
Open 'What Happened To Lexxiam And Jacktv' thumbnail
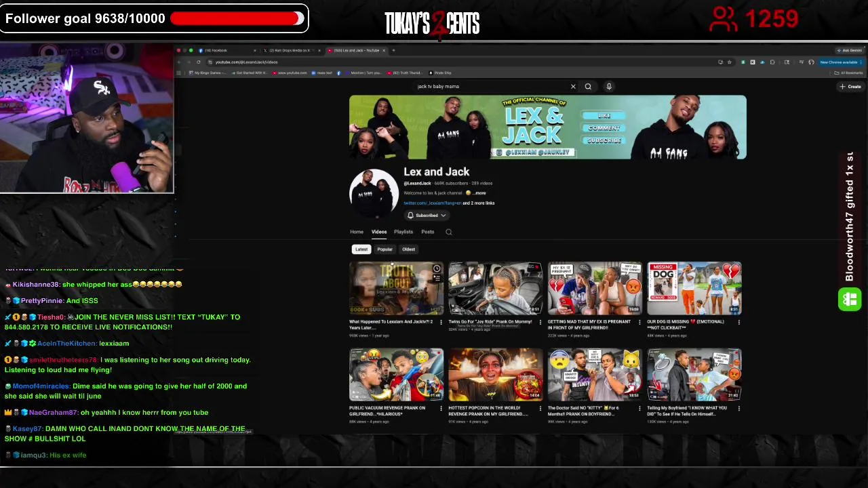[397, 289]
